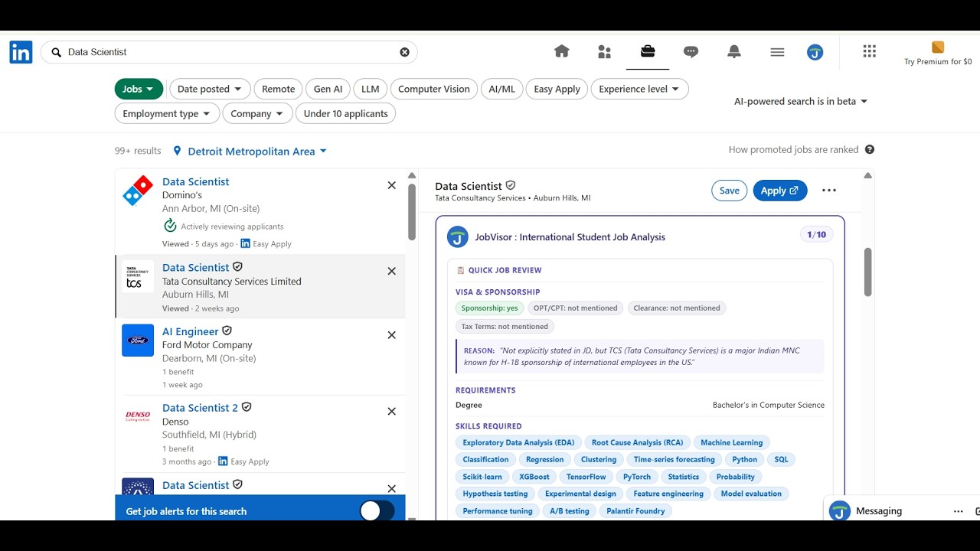Open more options ellipsis beside Apply

(829, 191)
